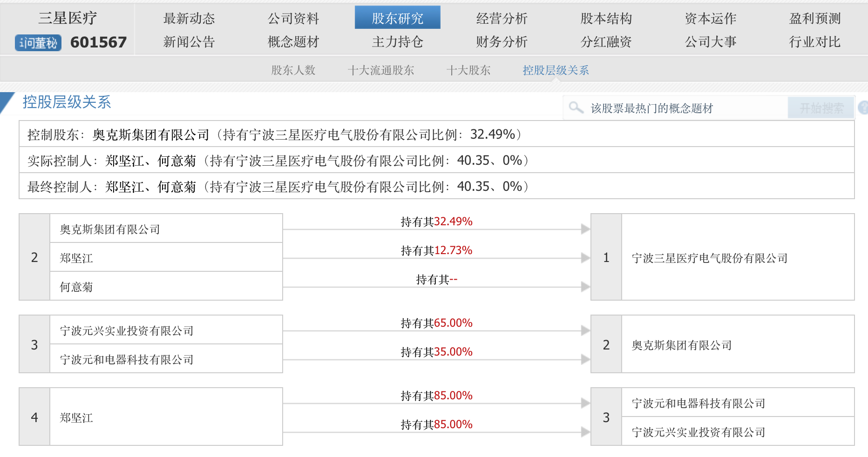Image resolution: width=868 pixels, height=457 pixels.
Task: Click the magnifier search icon
Action: click(576, 108)
